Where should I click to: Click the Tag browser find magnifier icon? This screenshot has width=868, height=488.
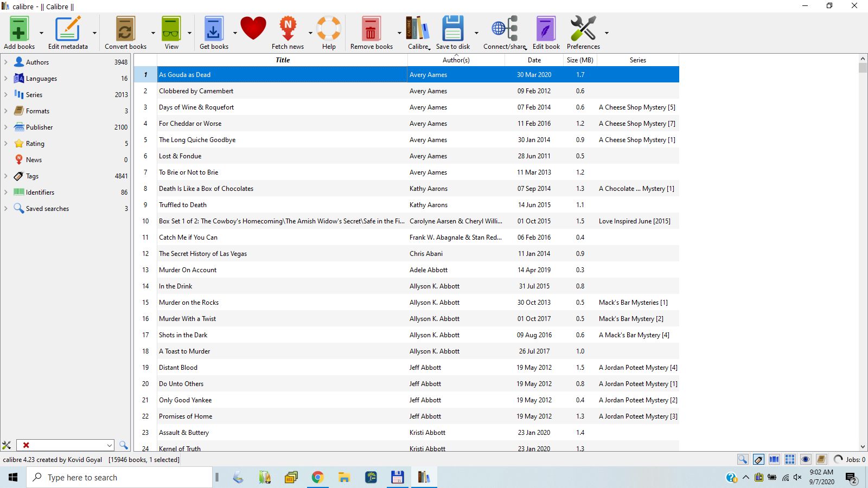click(124, 445)
